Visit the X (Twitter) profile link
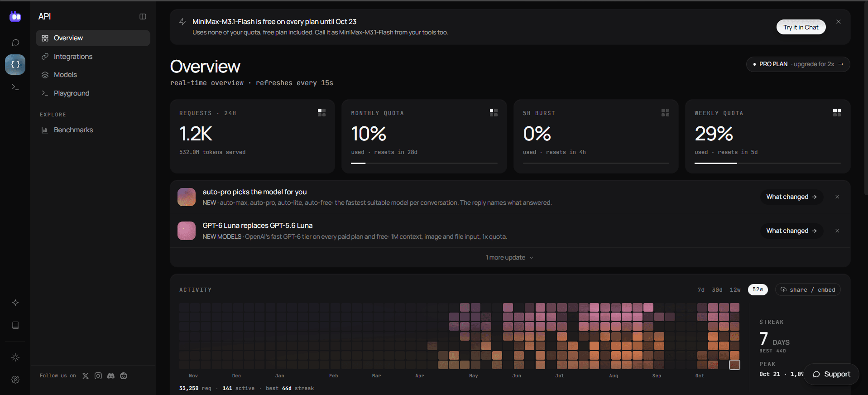 pyautogui.click(x=86, y=376)
